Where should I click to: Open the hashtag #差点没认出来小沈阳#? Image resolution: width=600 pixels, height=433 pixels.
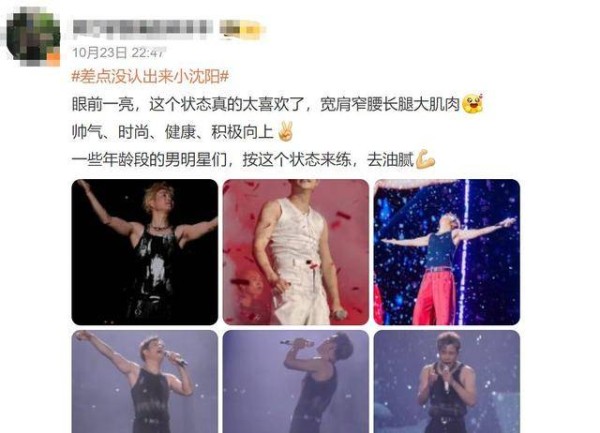coord(150,77)
